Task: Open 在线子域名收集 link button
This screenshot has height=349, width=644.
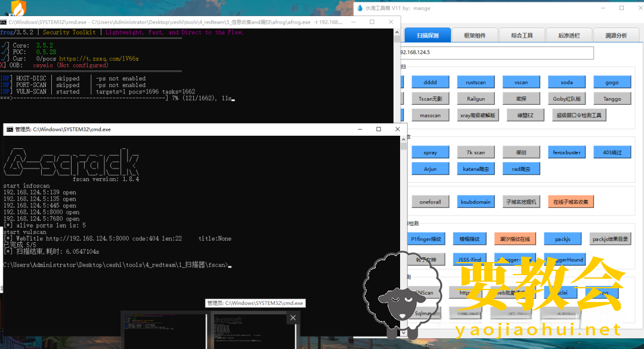Action: (571, 202)
